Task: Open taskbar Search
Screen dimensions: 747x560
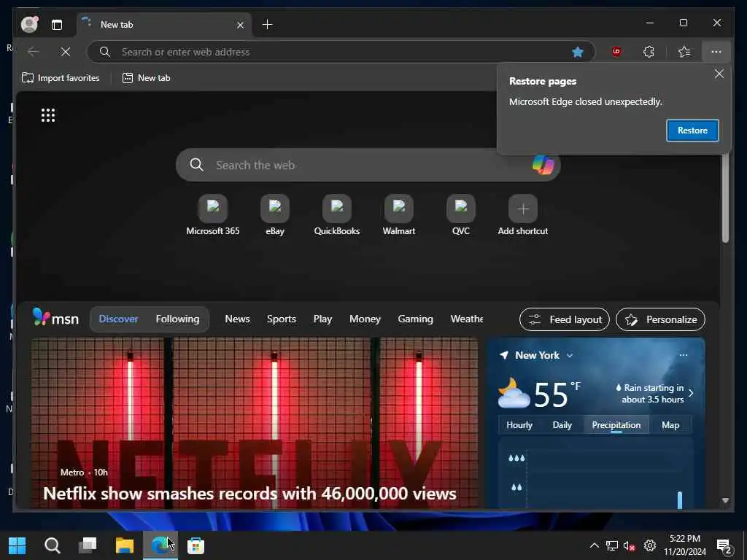Action: coord(53,545)
